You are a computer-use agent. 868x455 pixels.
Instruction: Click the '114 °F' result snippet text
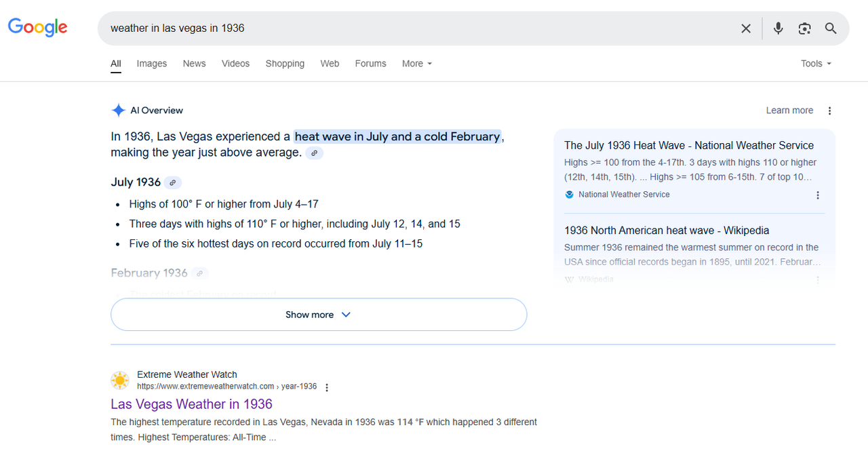[x=410, y=422]
